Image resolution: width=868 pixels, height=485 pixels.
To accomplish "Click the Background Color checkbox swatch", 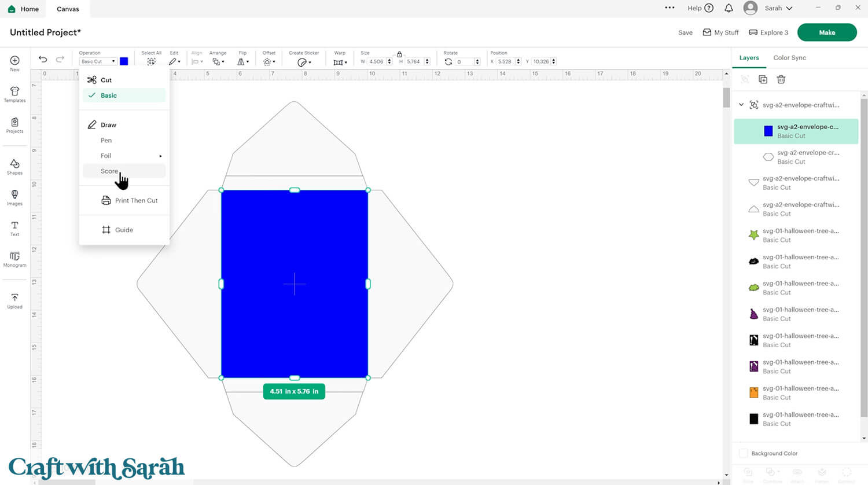I will pos(744,453).
